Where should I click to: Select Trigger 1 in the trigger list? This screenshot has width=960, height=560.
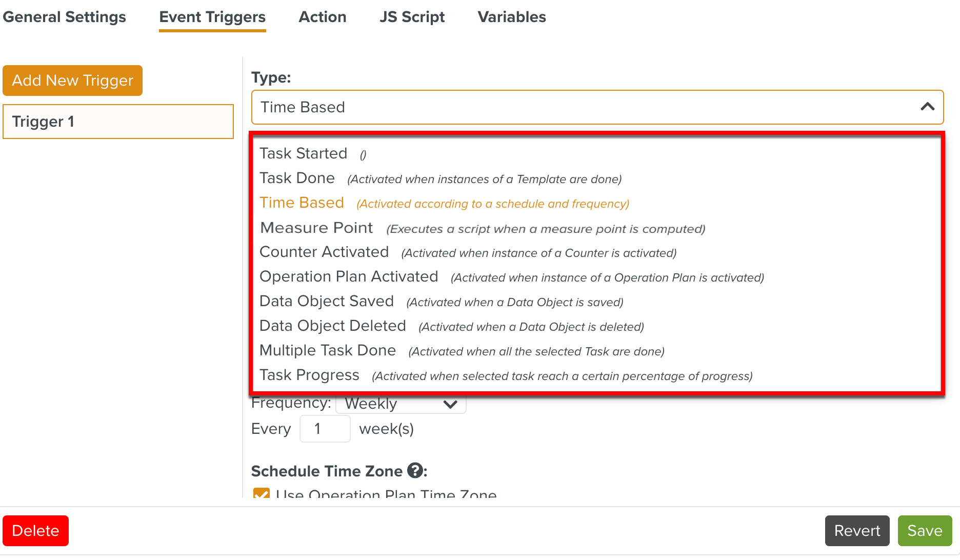(118, 122)
